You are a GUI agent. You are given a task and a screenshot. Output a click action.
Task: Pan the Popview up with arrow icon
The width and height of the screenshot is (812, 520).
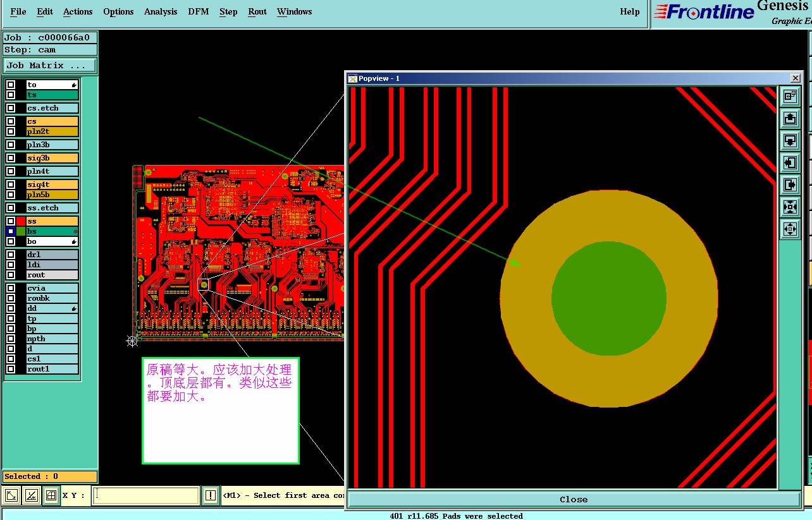[x=790, y=118]
